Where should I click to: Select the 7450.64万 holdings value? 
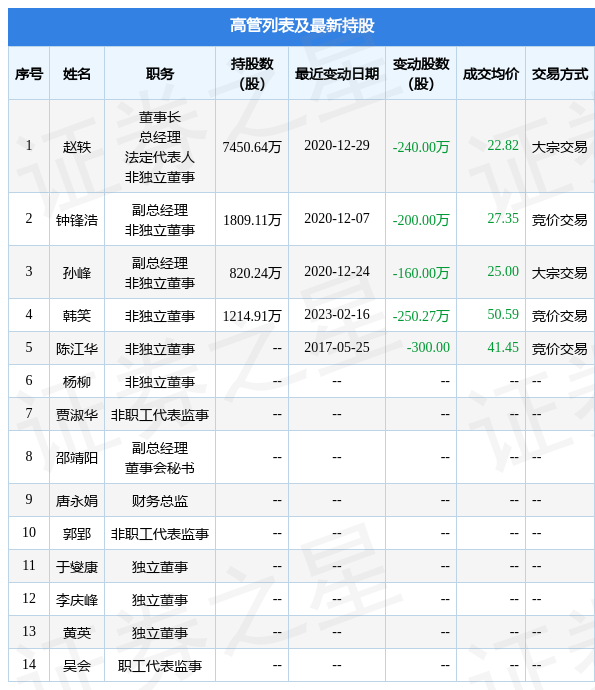click(x=252, y=147)
